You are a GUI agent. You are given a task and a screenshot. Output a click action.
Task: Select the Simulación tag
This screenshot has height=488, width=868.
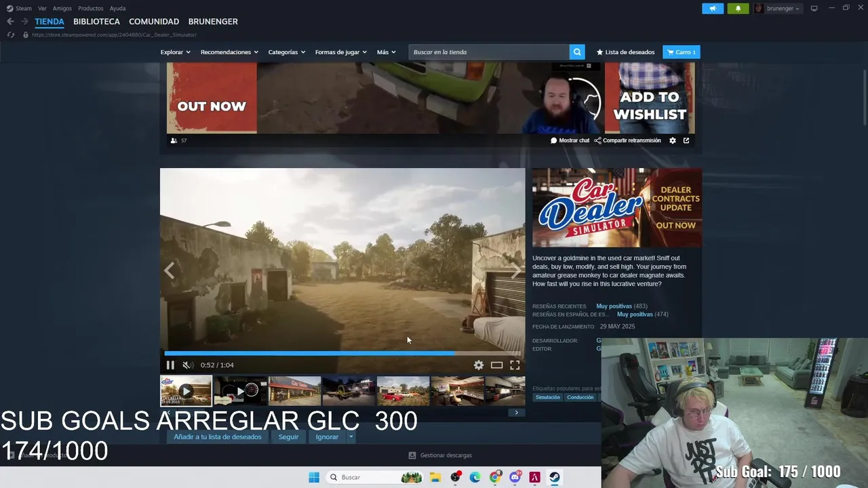[548, 397]
